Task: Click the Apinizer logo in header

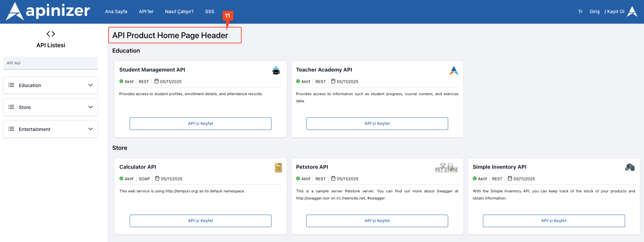Action: click(48, 11)
